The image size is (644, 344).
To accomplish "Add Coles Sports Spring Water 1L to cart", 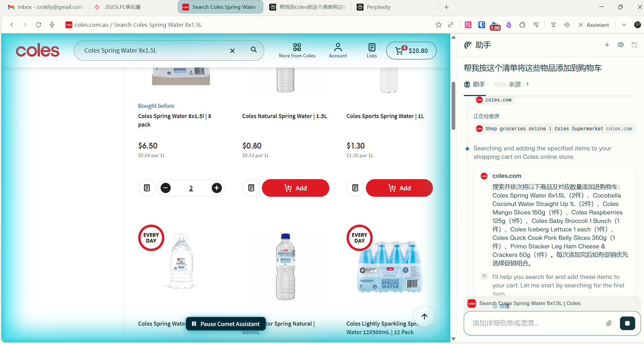I will tap(399, 188).
